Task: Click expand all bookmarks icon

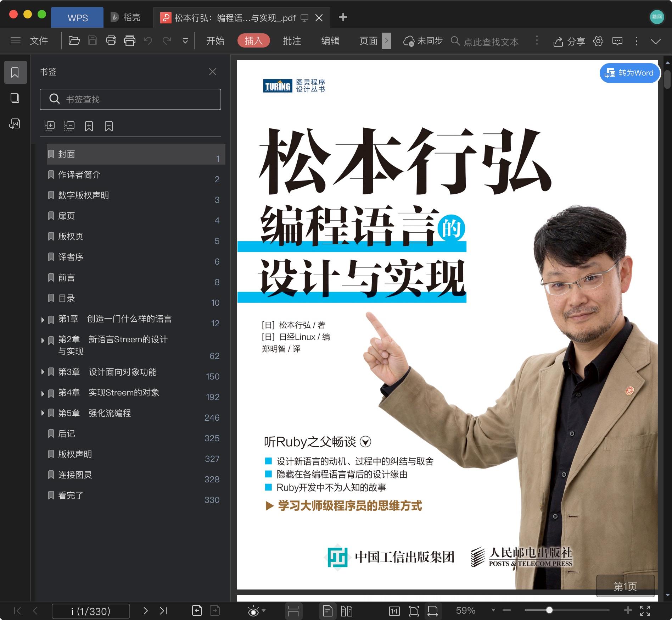Action: [x=49, y=126]
